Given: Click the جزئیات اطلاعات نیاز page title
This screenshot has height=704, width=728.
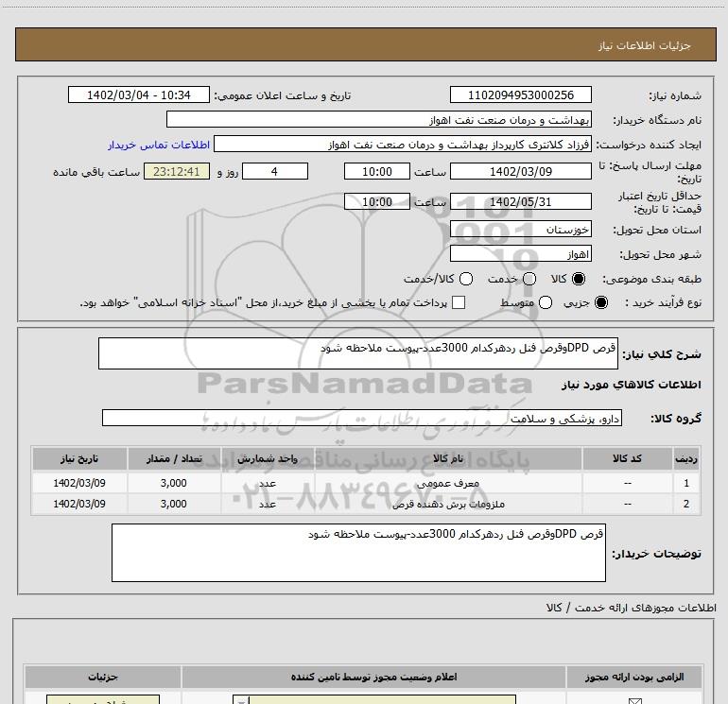Looking at the screenshot, I should click(645, 45).
